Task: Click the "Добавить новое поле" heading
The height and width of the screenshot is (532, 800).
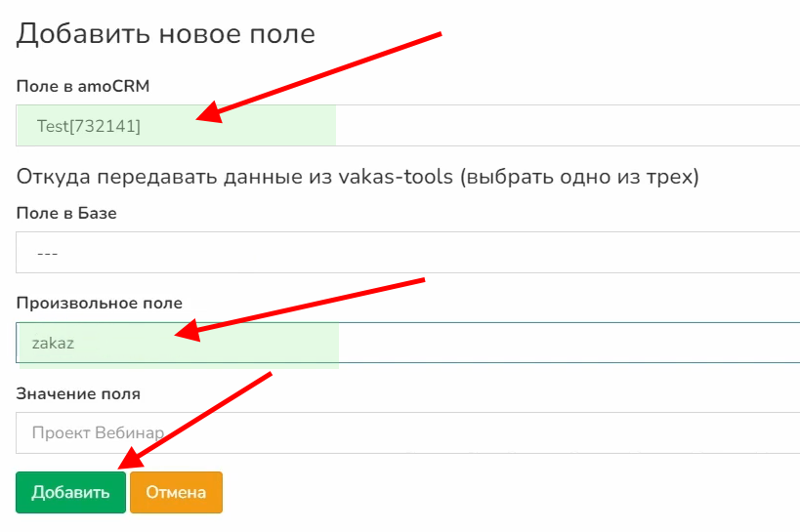Action: [x=166, y=34]
